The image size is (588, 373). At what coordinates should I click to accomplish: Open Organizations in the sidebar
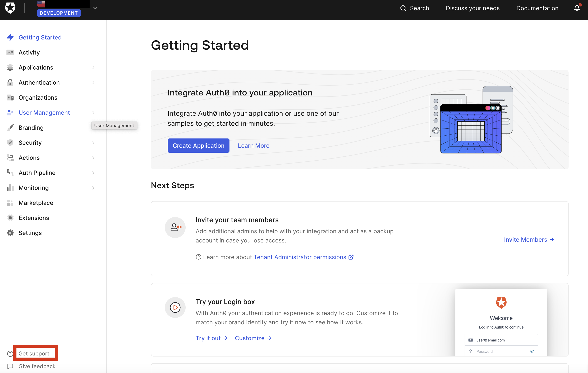38,98
